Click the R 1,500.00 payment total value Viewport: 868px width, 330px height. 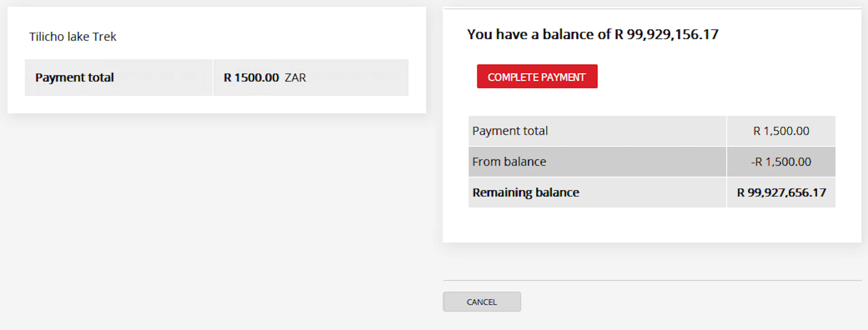click(x=781, y=131)
